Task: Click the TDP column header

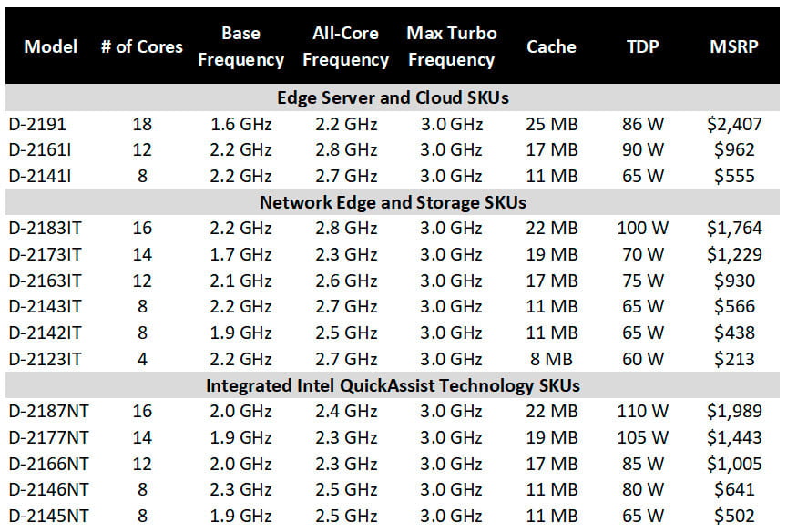Action: 643,46
